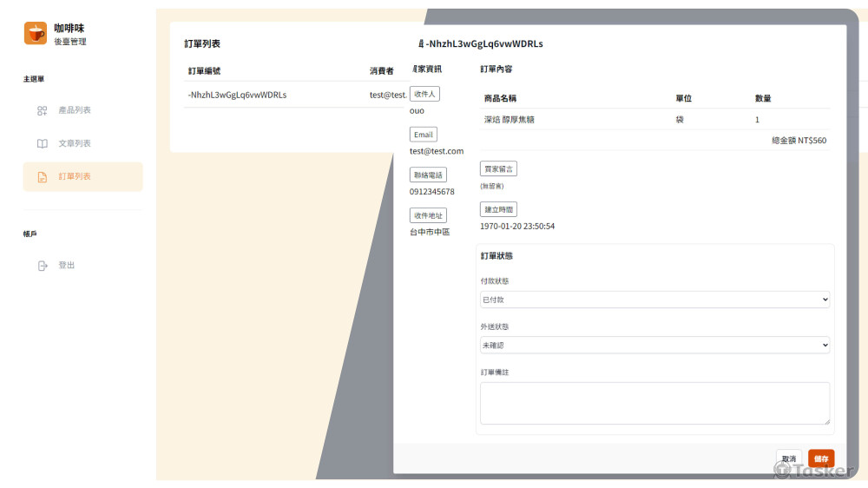Click the coffee cup logo icon
Screen dimensions: 868x488
35,34
